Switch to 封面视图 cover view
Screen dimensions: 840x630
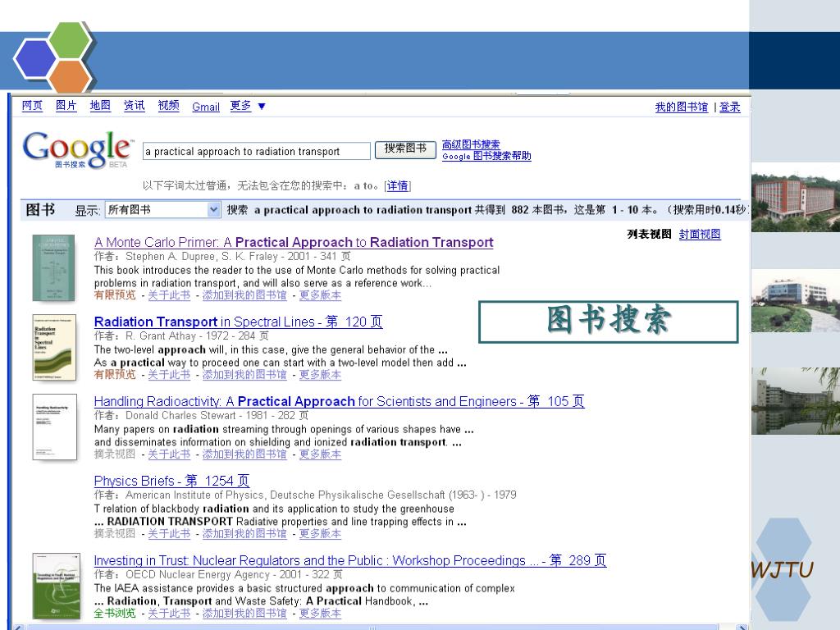coord(700,234)
